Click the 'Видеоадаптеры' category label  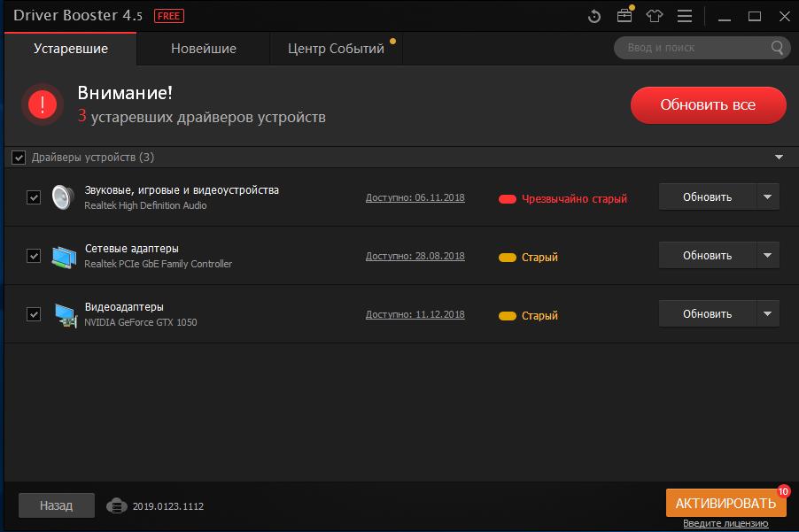tap(124, 307)
